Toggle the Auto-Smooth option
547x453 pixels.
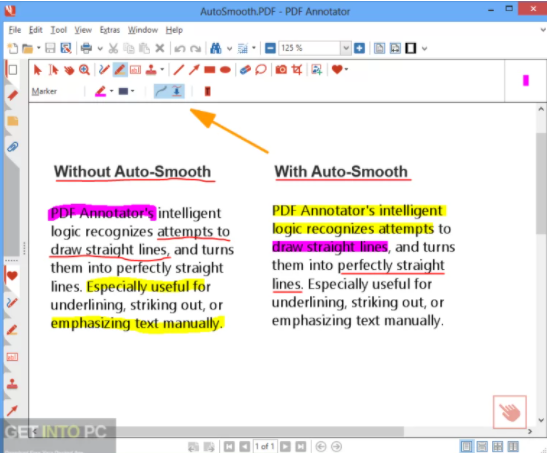point(162,91)
